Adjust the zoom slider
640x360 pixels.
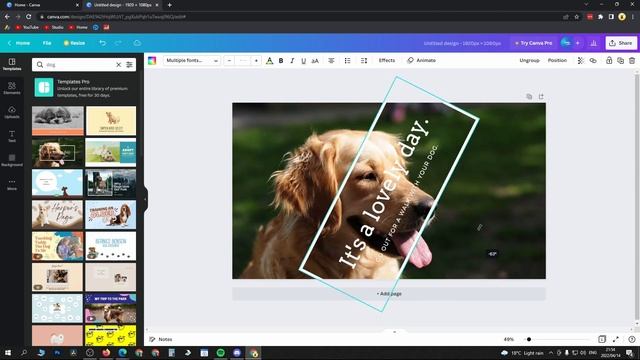click(529, 339)
